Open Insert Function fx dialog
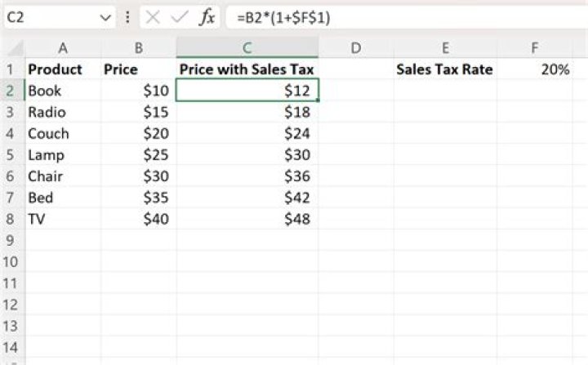This screenshot has width=588, height=365. [x=208, y=16]
